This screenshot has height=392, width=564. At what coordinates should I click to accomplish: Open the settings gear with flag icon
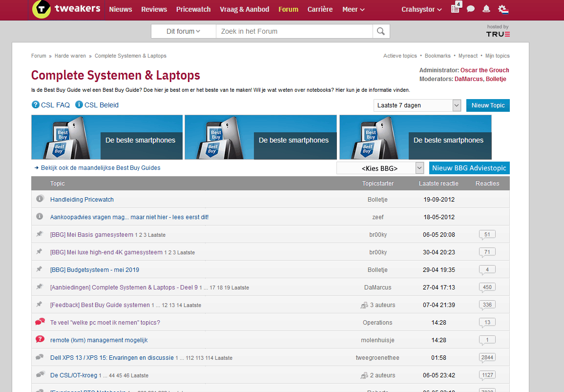click(503, 9)
